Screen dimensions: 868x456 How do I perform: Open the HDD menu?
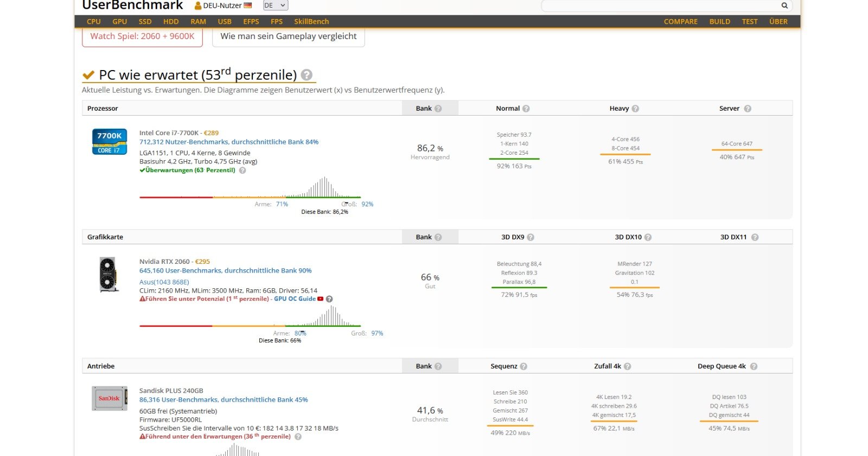[x=171, y=22]
